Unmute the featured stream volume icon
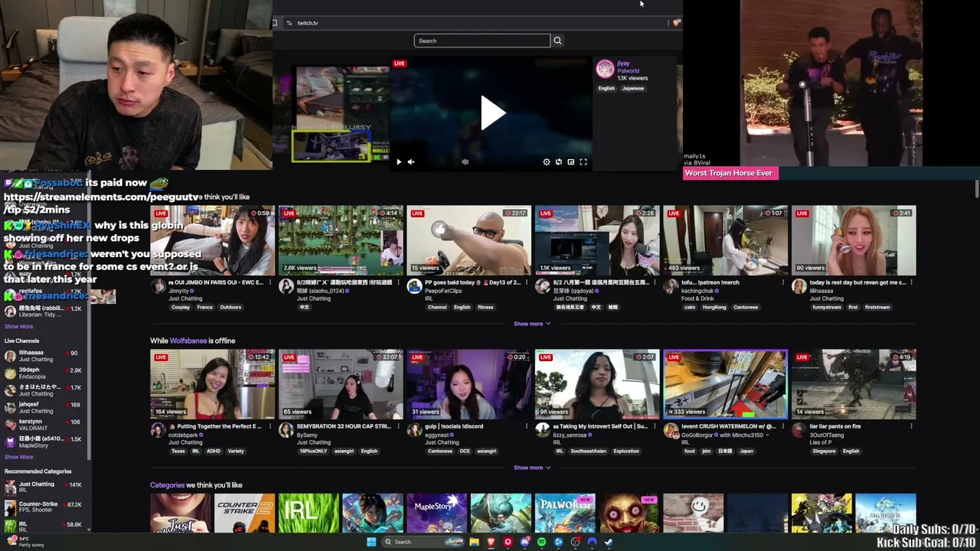The height and width of the screenshot is (551, 980). tap(411, 162)
